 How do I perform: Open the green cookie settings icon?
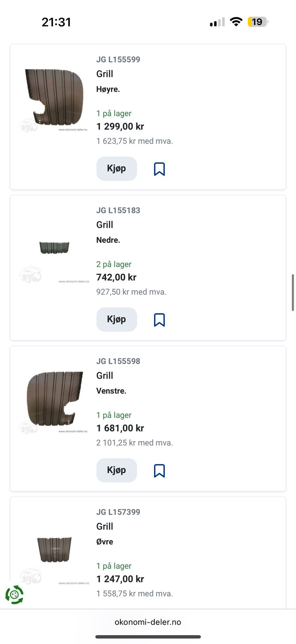coord(14,595)
